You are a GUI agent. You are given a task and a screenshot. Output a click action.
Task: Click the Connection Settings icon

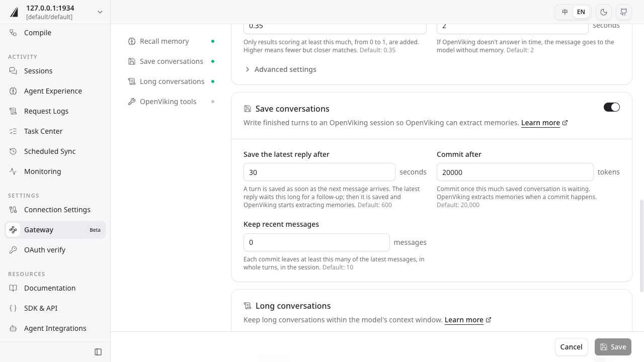coord(13,210)
